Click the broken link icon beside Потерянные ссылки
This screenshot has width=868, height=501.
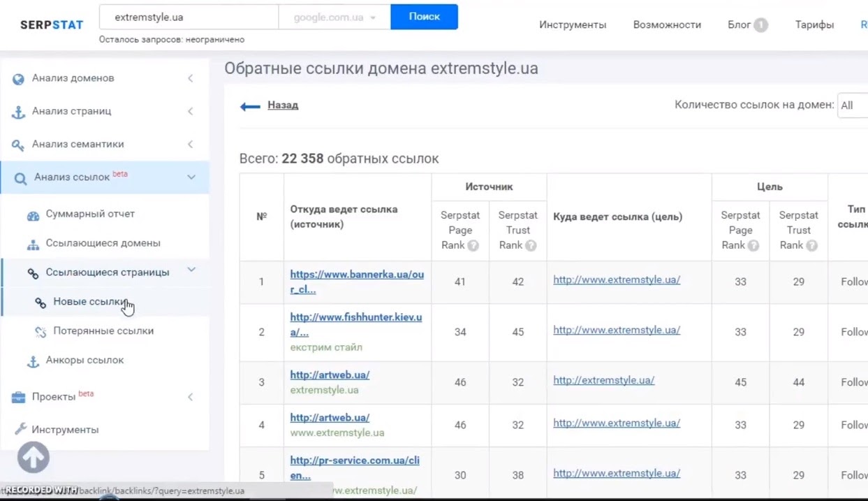(x=41, y=332)
